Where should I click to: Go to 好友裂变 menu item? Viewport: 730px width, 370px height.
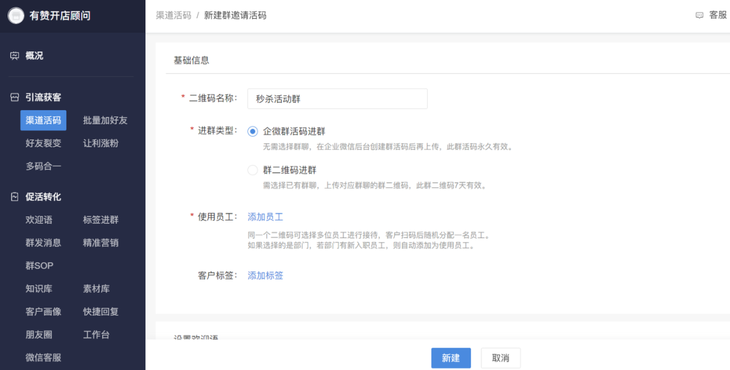tap(43, 143)
